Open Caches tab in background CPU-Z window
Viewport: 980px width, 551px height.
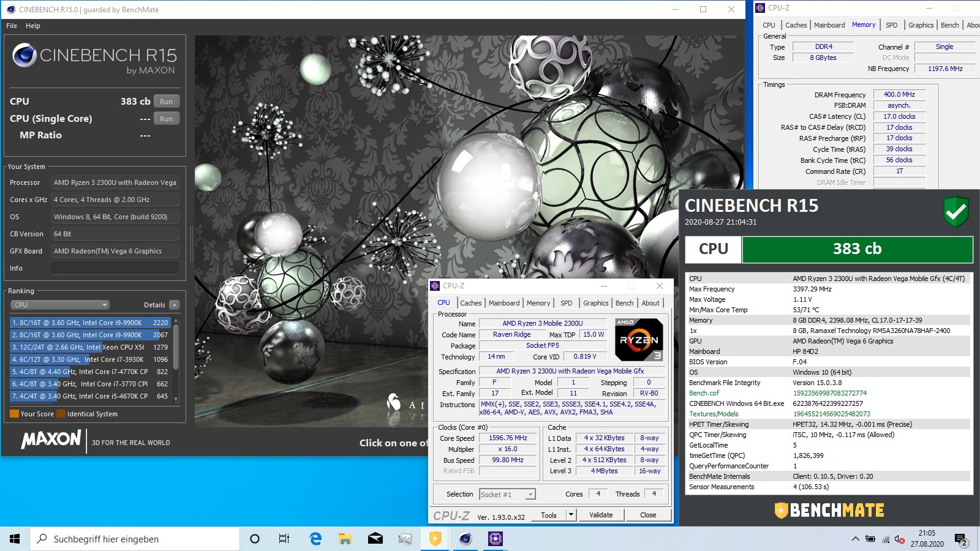pyautogui.click(x=796, y=25)
